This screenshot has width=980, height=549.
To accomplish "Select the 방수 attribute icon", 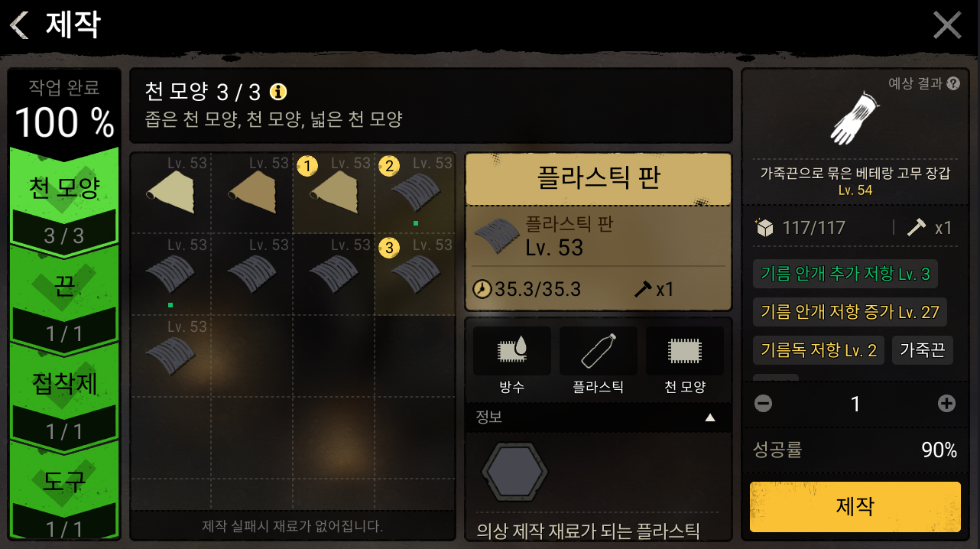I will tap(512, 352).
